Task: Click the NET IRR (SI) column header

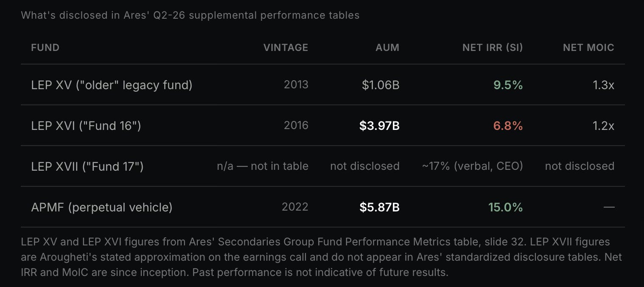Action: tap(493, 48)
